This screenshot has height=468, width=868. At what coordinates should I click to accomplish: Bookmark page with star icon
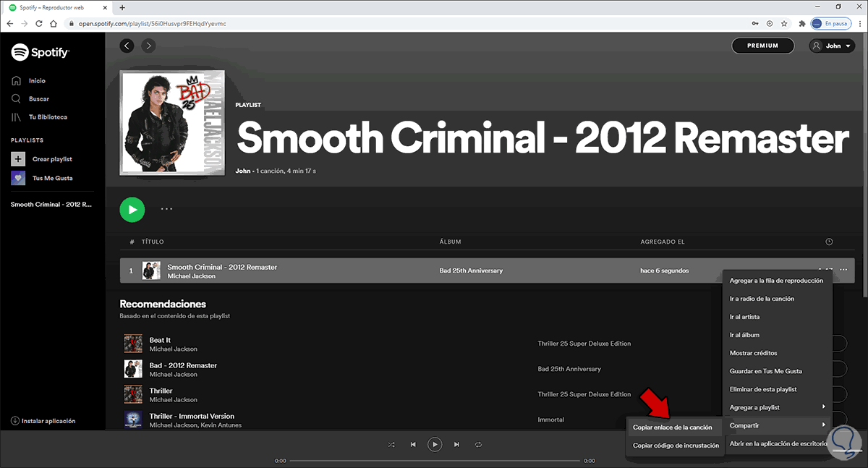[784, 23]
